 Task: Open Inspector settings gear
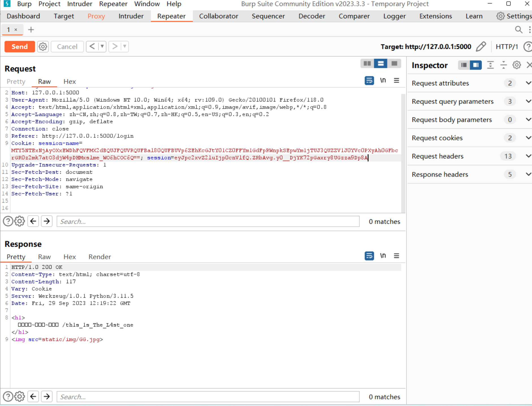[x=517, y=65]
